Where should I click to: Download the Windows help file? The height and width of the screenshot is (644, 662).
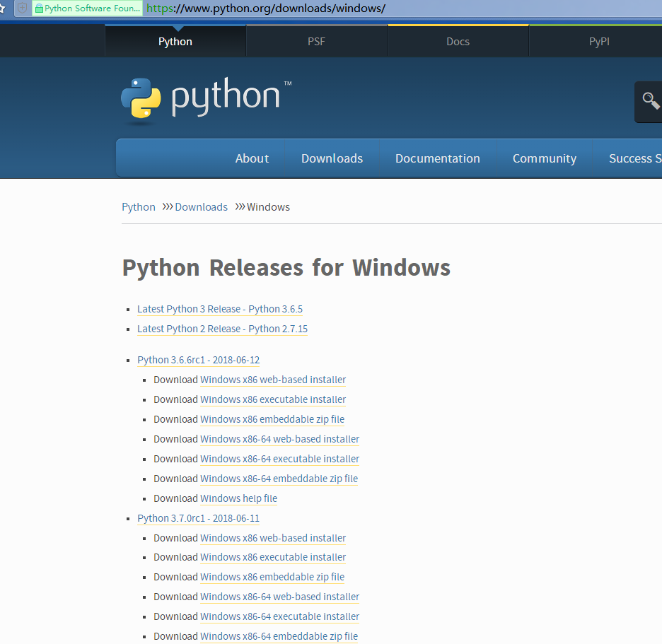(238, 498)
